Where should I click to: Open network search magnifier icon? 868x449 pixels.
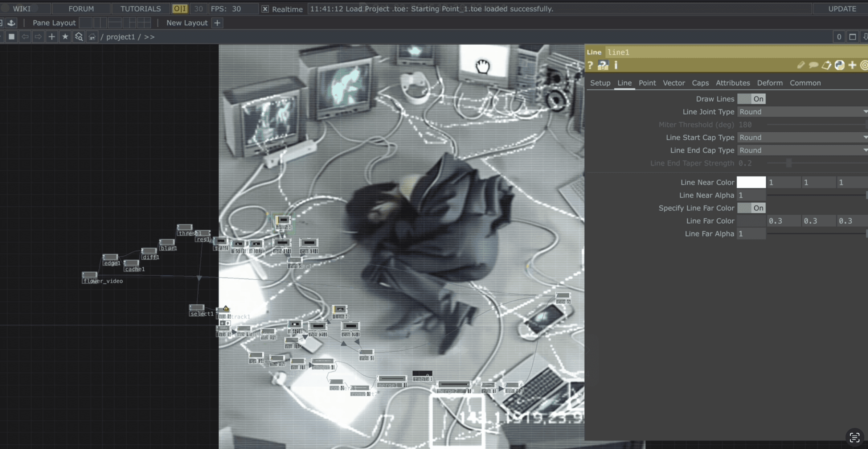coord(79,37)
